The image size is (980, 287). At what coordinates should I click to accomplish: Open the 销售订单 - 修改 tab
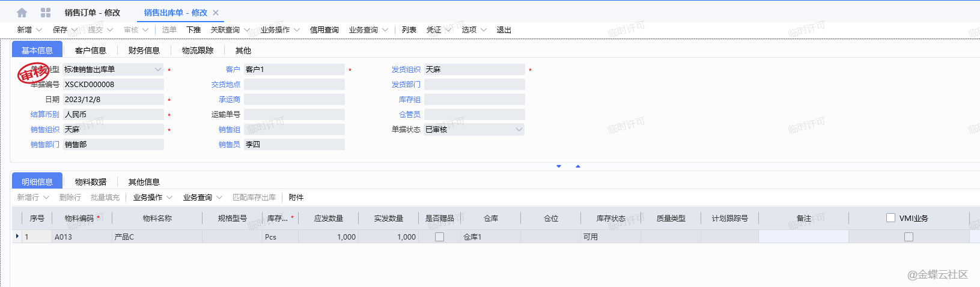pos(93,13)
